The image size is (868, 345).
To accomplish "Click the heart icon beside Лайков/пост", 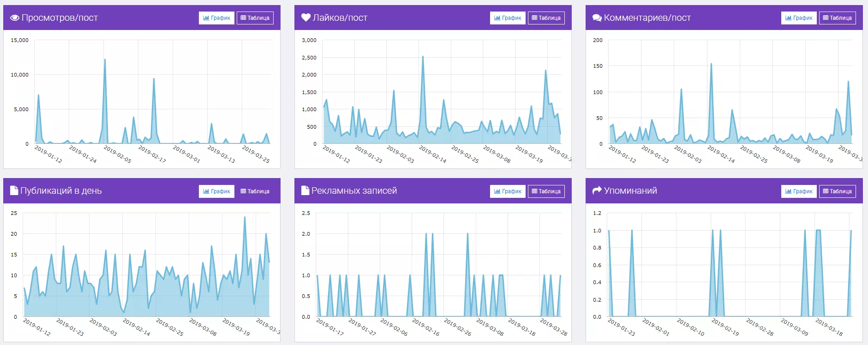I will point(306,18).
